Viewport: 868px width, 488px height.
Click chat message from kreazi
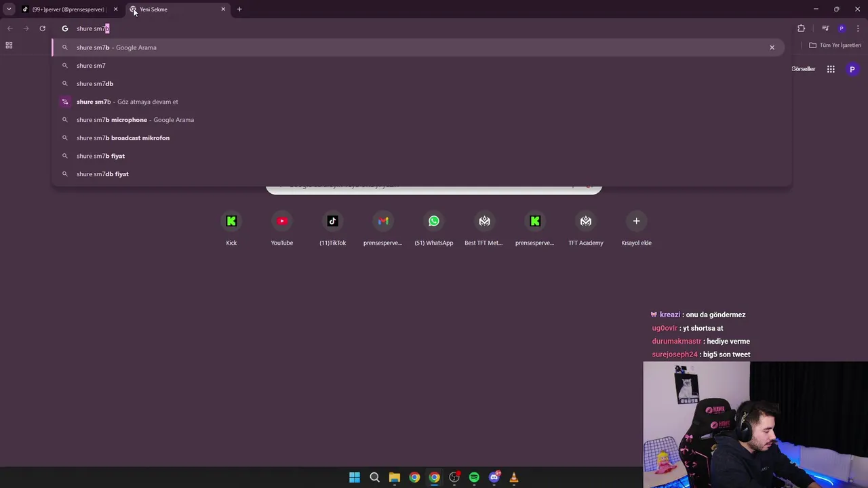click(698, 314)
